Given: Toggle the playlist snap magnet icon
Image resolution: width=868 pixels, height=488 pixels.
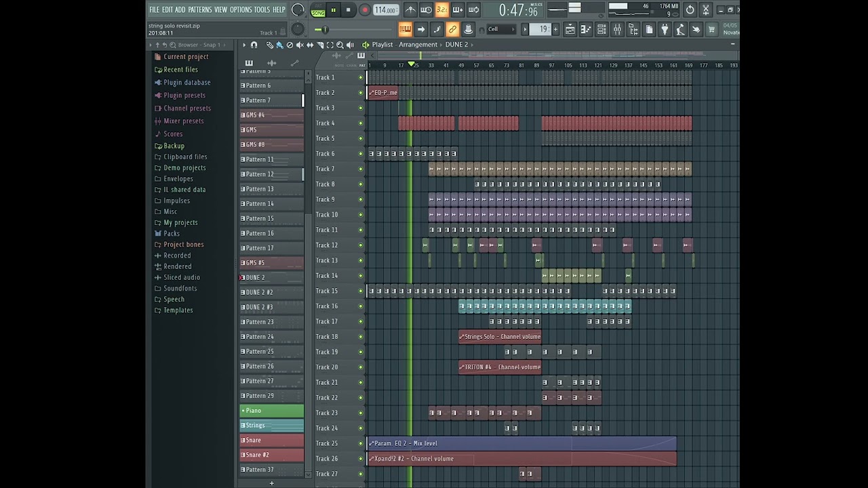Looking at the screenshot, I should click(254, 45).
